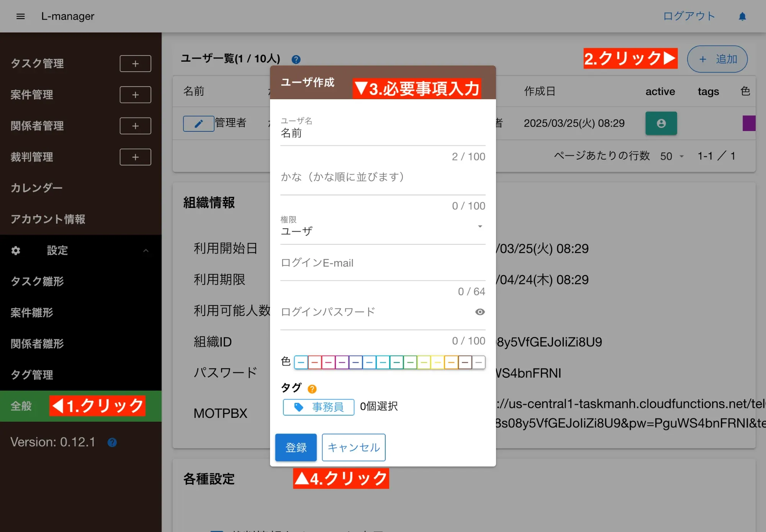Select the red color swatch
The image size is (766, 532).
[x=315, y=362]
